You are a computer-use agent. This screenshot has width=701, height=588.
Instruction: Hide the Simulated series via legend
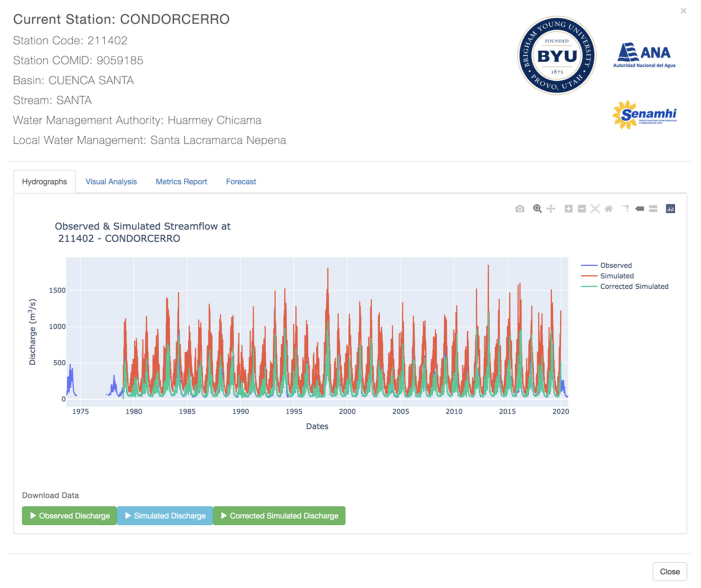[x=616, y=276]
